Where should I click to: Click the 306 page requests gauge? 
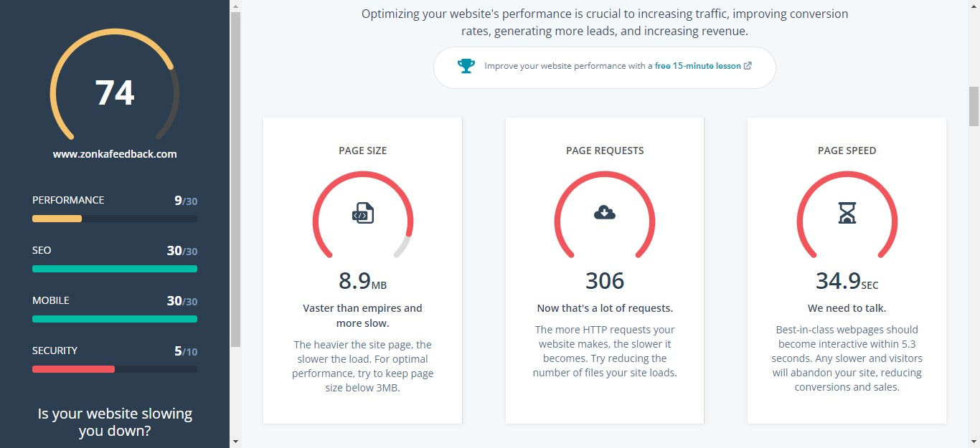tap(605, 215)
